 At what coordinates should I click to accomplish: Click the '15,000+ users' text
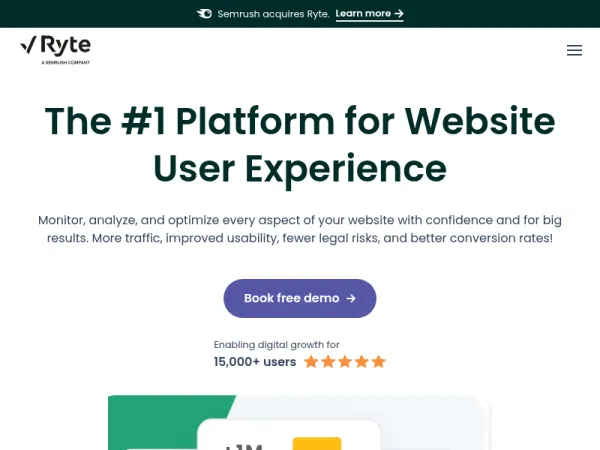255,362
